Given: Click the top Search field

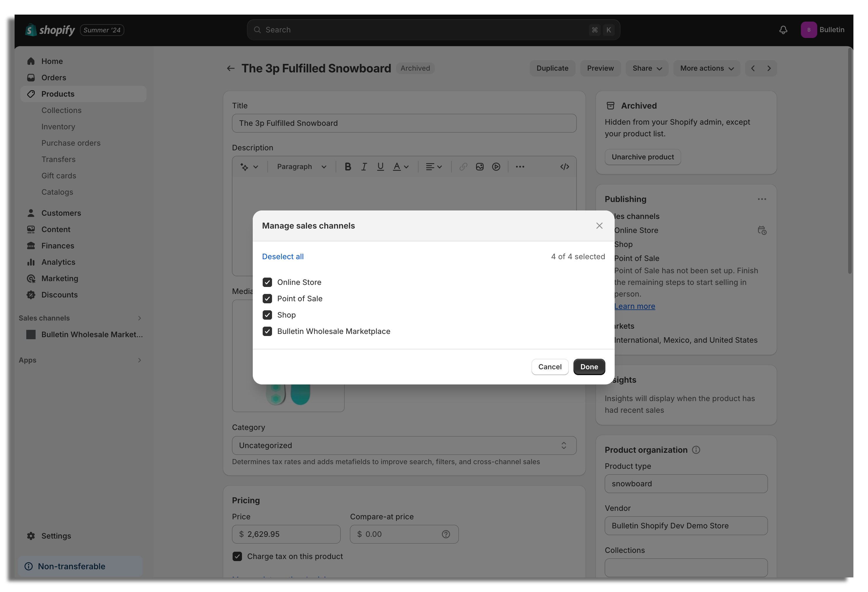Looking at the screenshot, I should coord(433,30).
